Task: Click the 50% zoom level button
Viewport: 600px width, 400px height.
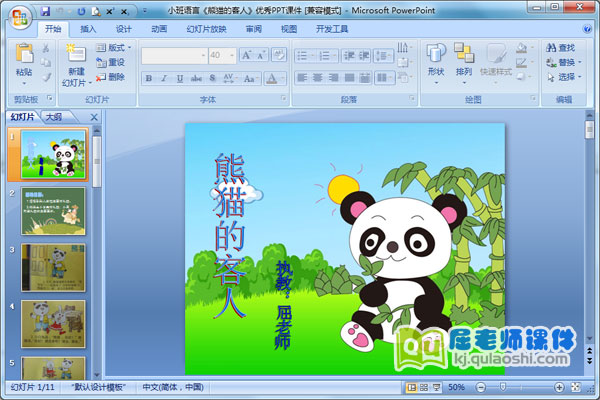Action: (x=456, y=387)
